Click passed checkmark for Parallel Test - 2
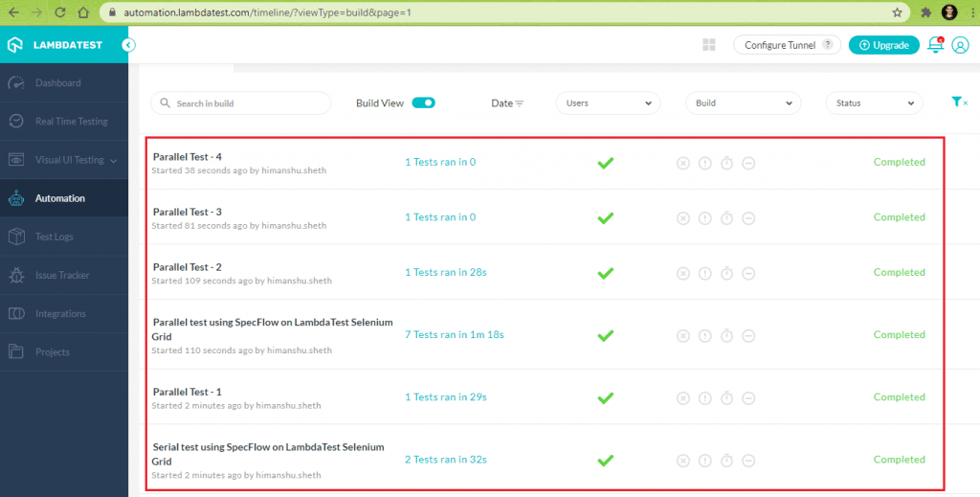The width and height of the screenshot is (980, 497). tap(605, 273)
